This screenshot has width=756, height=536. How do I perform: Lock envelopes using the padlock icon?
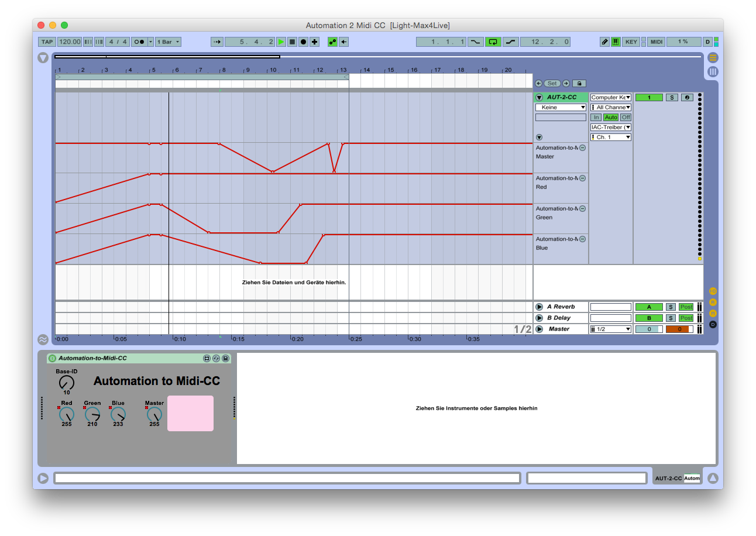[579, 83]
